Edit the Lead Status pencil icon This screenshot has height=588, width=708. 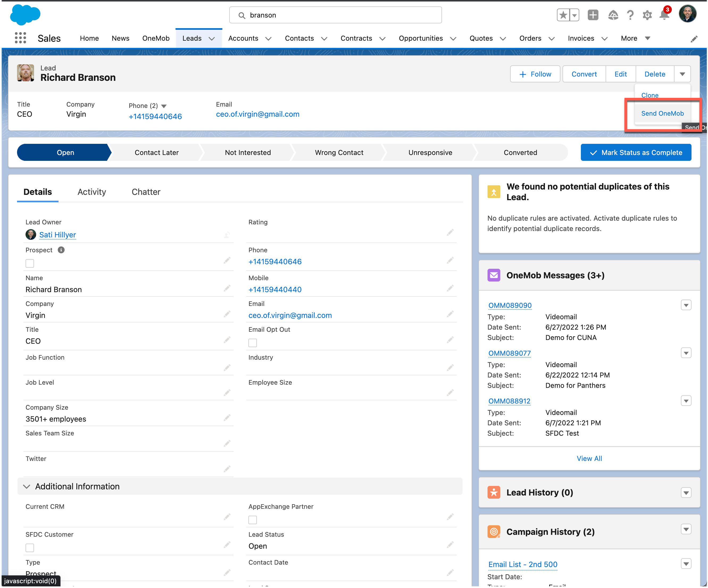point(450,545)
